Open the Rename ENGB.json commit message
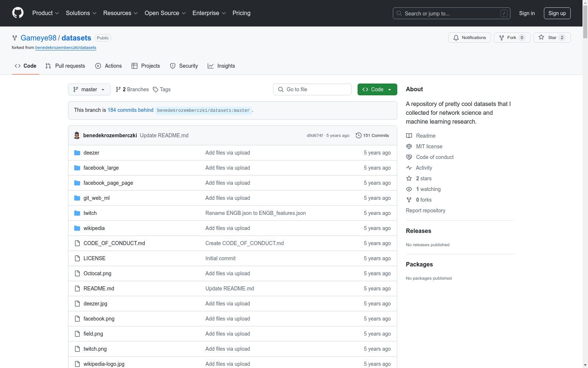588x368 pixels. (x=255, y=213)
